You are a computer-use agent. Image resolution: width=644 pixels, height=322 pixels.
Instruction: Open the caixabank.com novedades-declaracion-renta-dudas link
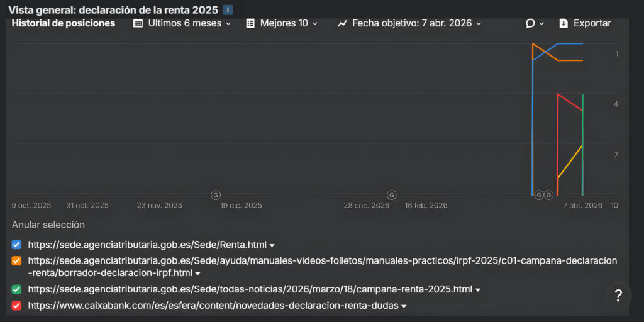(x=213, y=306)
